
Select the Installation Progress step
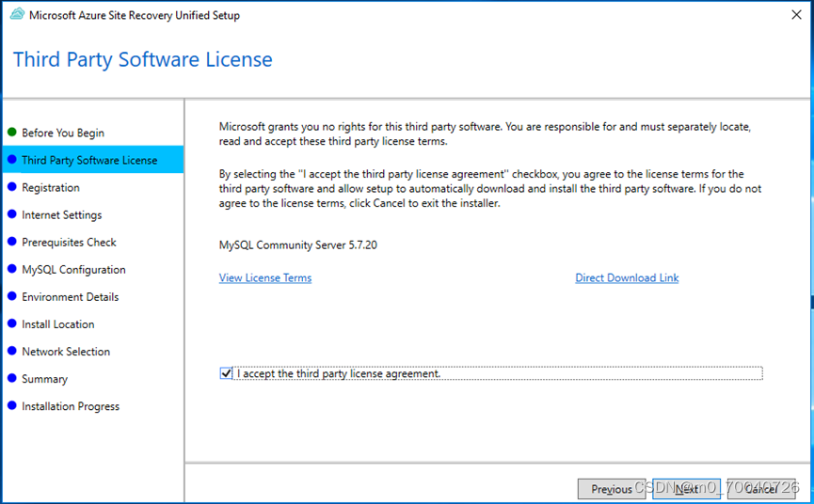tap(71, 406)
